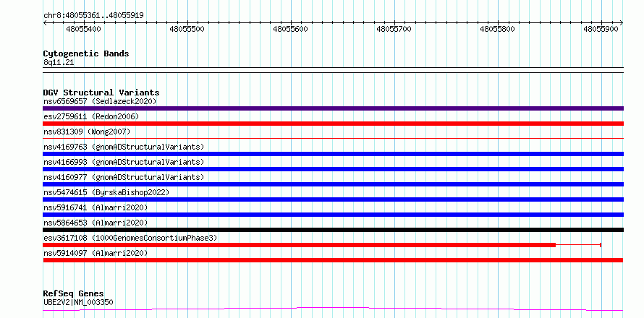
Task: Click the magenta UBE2V2 gene line
Action: pyautogui.click(x=333, y=309)
